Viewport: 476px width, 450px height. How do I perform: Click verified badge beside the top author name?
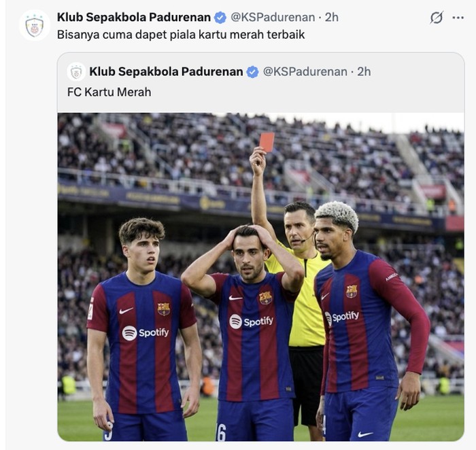click(220, 18)
